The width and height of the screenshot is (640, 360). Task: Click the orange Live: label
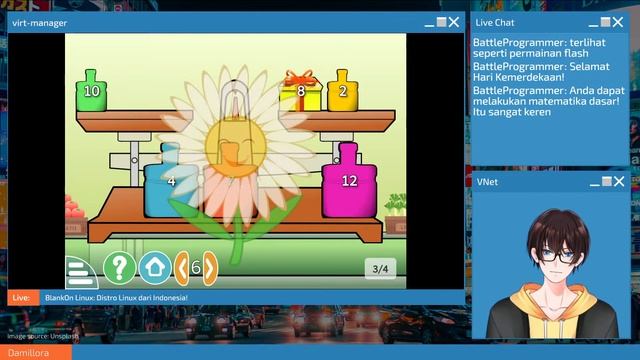coord(23,298)
